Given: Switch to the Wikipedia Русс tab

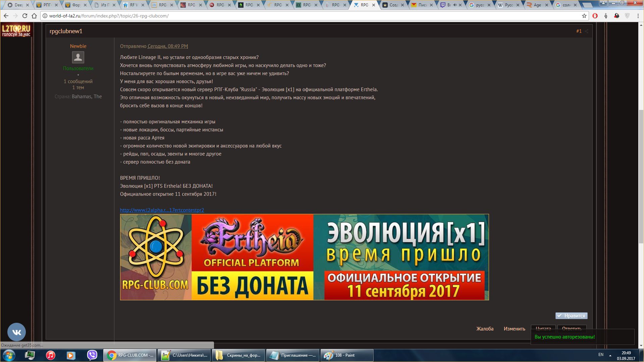Looking at the screenshot, I should [509, 5].
